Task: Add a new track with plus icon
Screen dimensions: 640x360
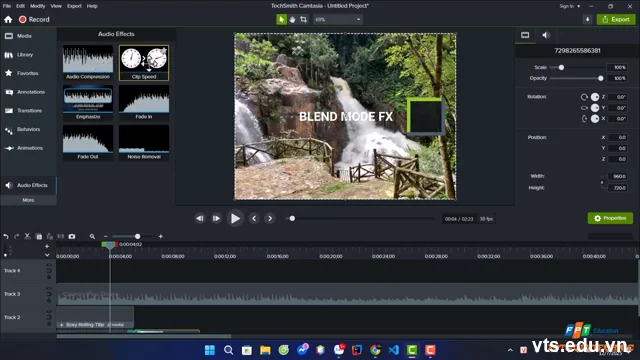Action: tap(47, 246)
